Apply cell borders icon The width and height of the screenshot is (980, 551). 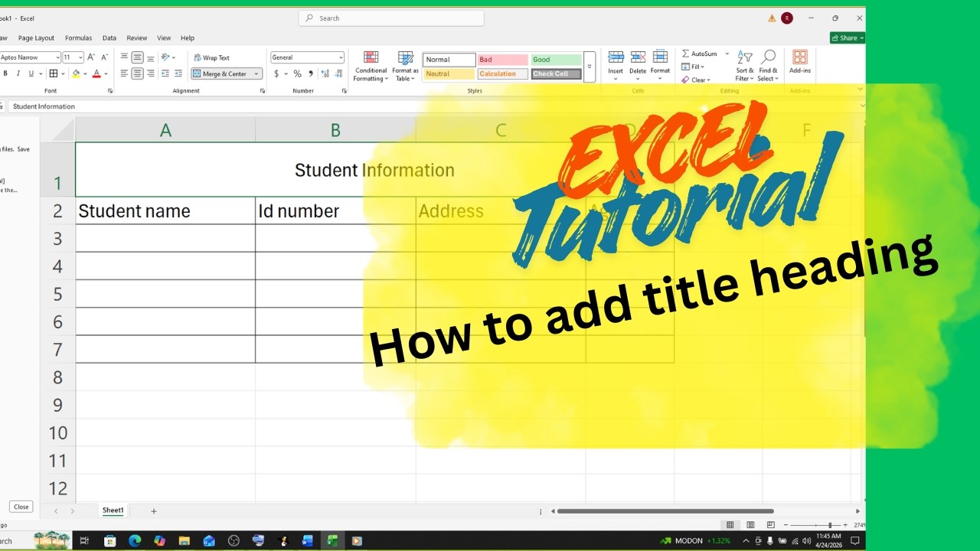coord(53,73)
